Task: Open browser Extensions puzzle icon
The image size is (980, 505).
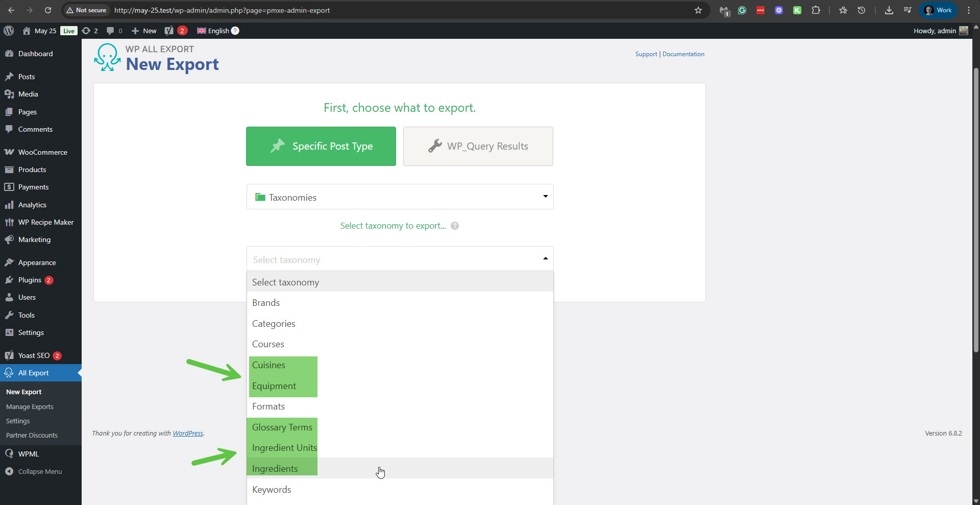Action: coord(816,10)
